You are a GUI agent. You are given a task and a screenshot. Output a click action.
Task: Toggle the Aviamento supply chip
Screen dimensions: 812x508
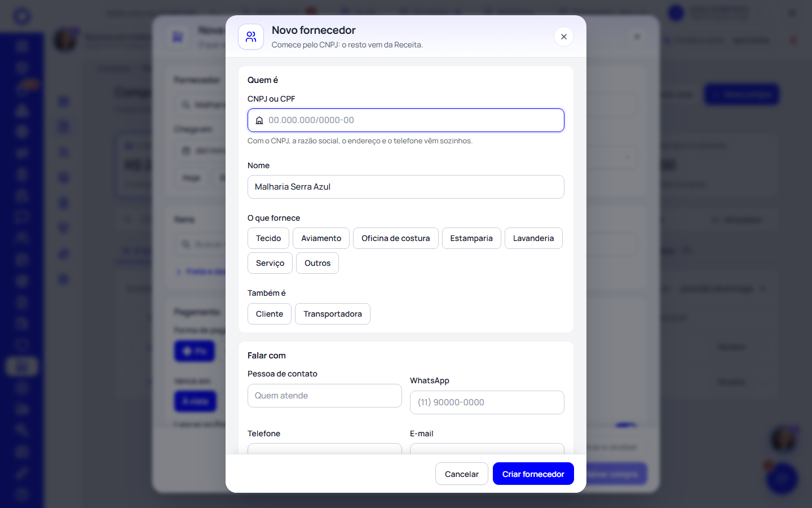pyautogui.click(x=321, y=238)
